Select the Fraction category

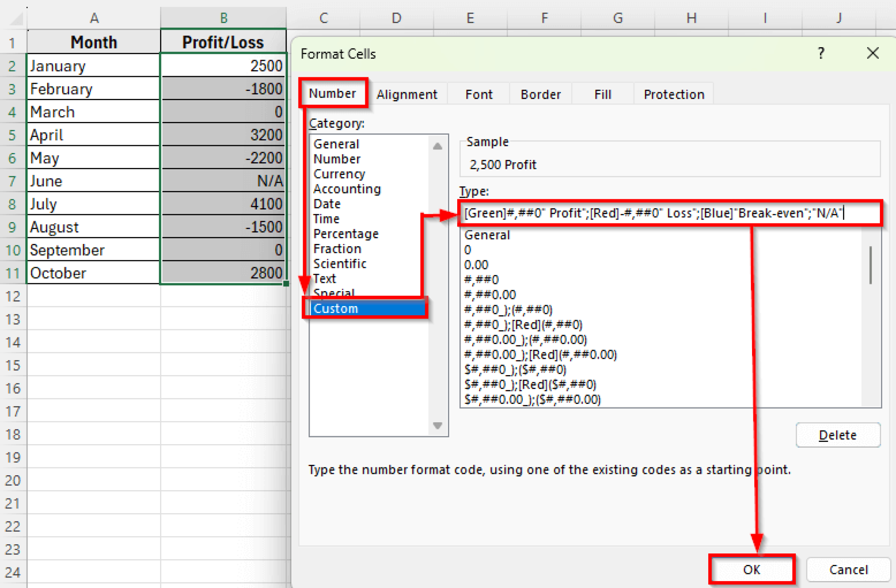(337, 248)
